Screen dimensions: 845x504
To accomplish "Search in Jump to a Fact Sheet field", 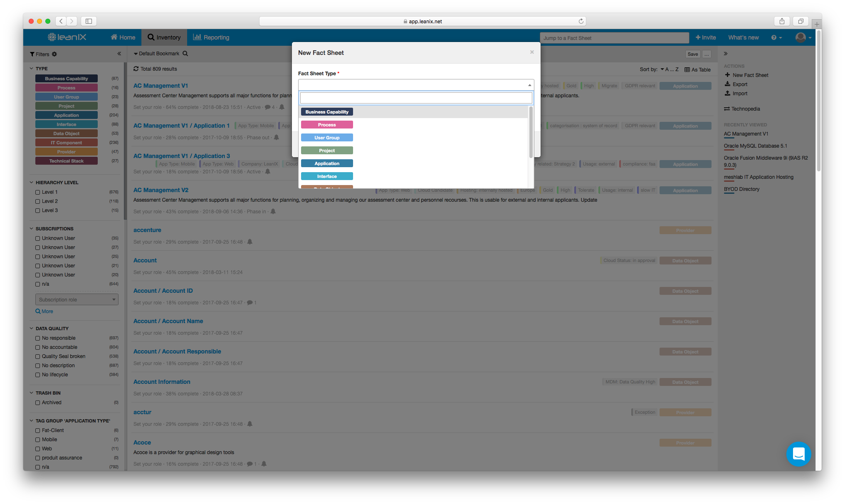I will pos(615,38).
